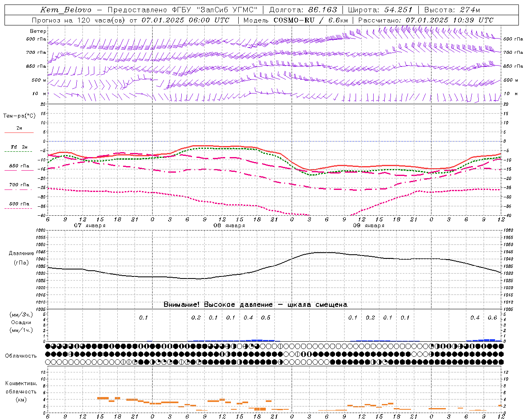Screen dimensions: 525x420
Task: Select the Облачность cloud cover label
Action: [21, 356]
